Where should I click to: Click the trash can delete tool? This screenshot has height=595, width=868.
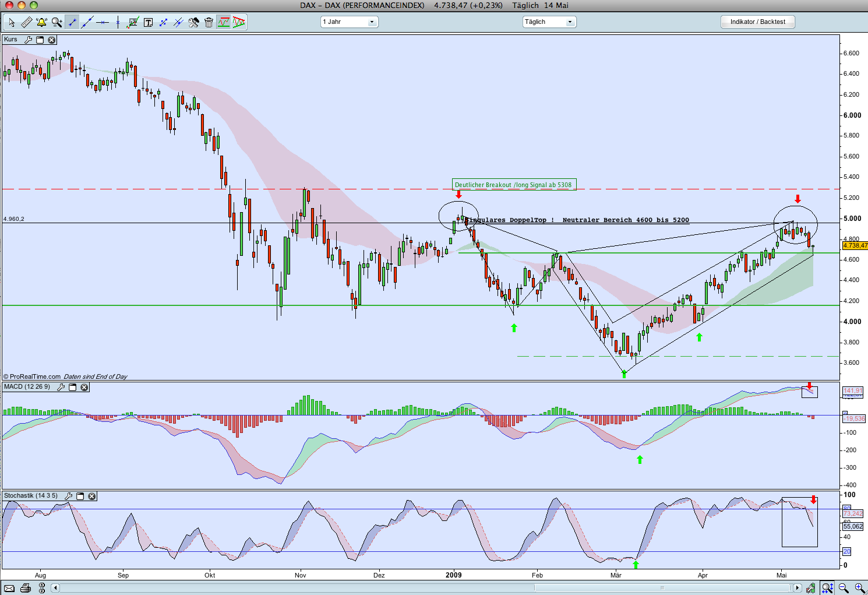click(x=209, y=22)
